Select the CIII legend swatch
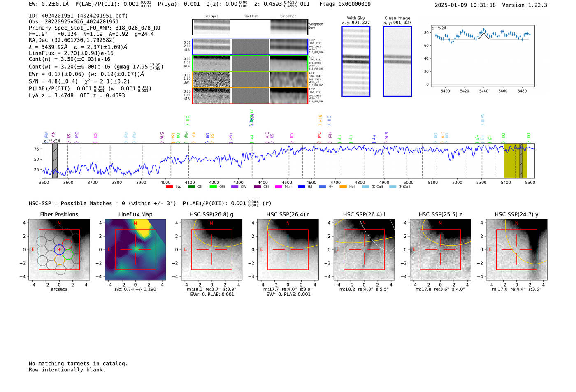This screenshot has width=576, height=392. (x=258, y=186)
